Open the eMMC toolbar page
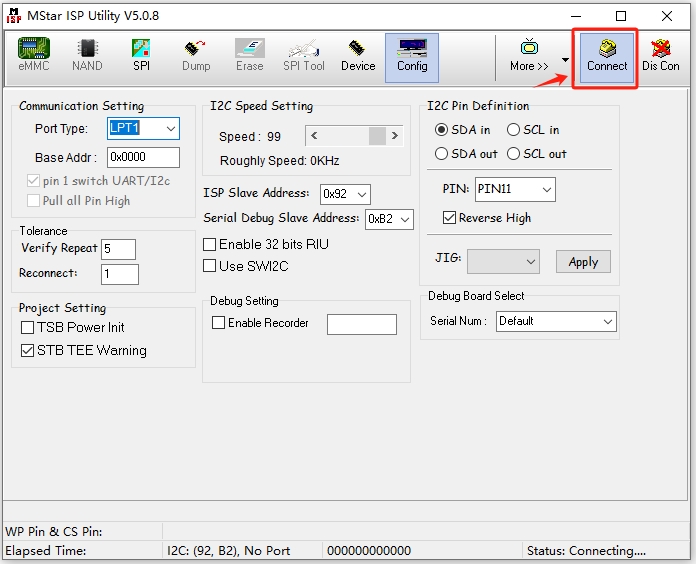The image size is (696, 564). [x=34, y=55]
